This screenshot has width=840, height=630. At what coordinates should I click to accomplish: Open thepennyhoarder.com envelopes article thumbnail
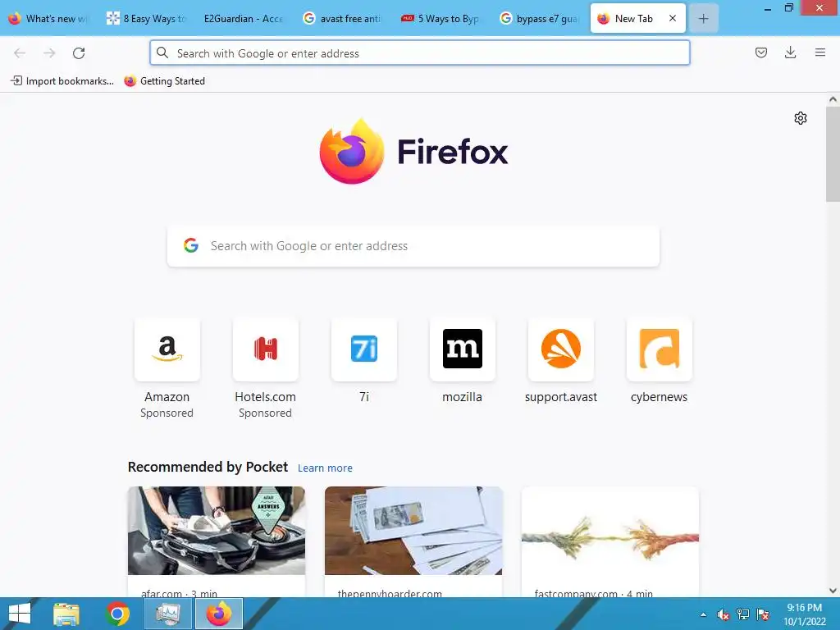click(413, 531)
